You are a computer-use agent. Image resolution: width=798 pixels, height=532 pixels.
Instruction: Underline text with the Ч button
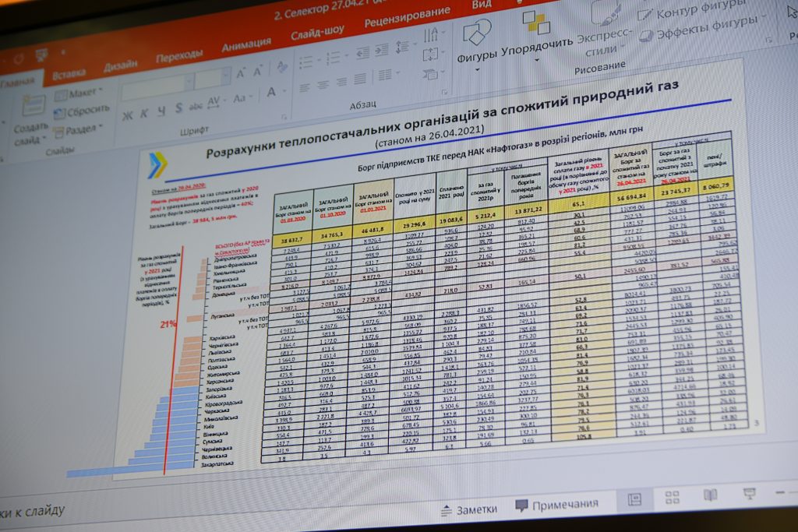162,111
